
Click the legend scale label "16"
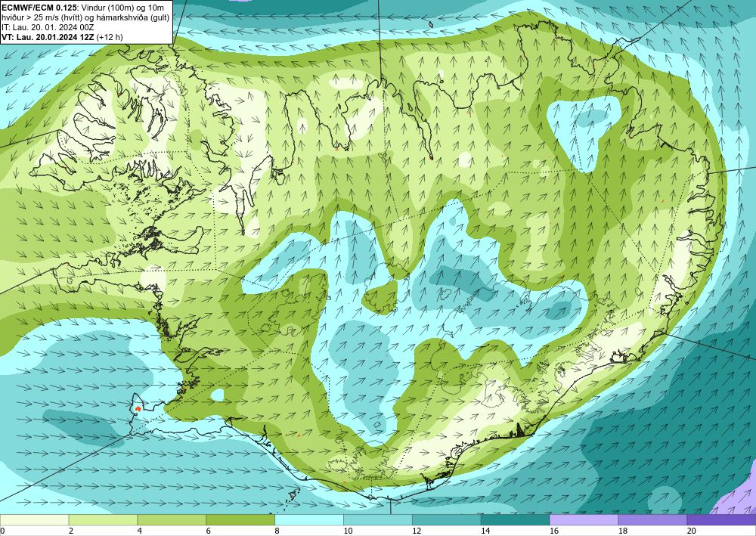[x=554, y=531]
